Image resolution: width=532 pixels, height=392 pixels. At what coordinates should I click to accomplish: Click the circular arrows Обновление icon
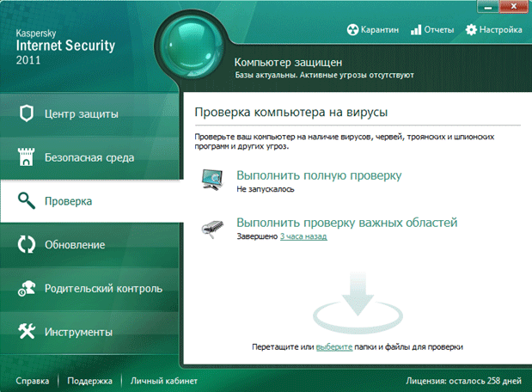coord(27,244)
